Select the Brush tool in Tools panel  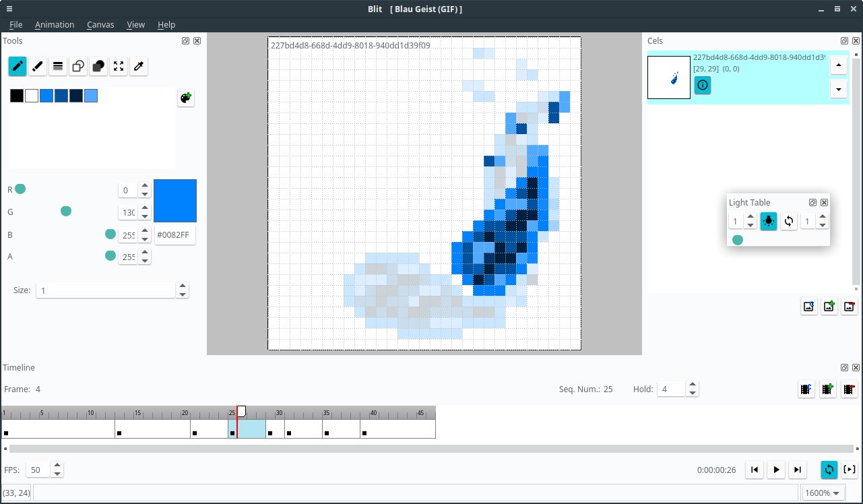(x=38, y=66)
